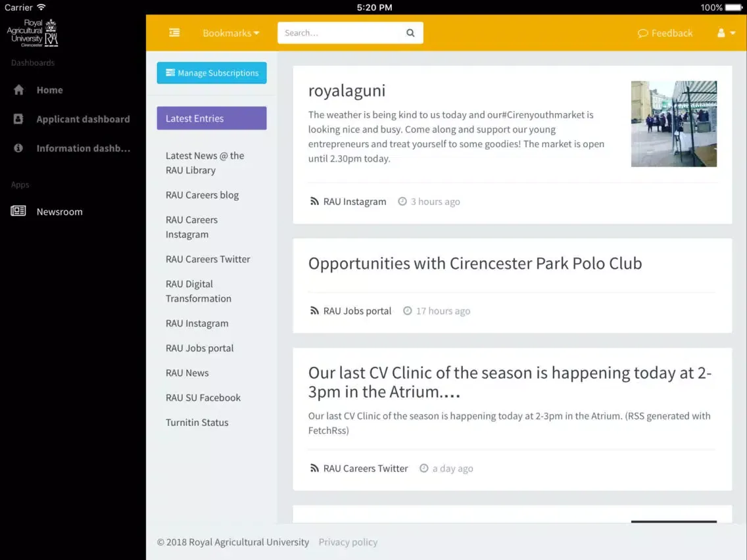This screenshot has width=747, height=560.
Task: Click RAU Instagram source on royalaguni post
Action: [x=354, y=201]
